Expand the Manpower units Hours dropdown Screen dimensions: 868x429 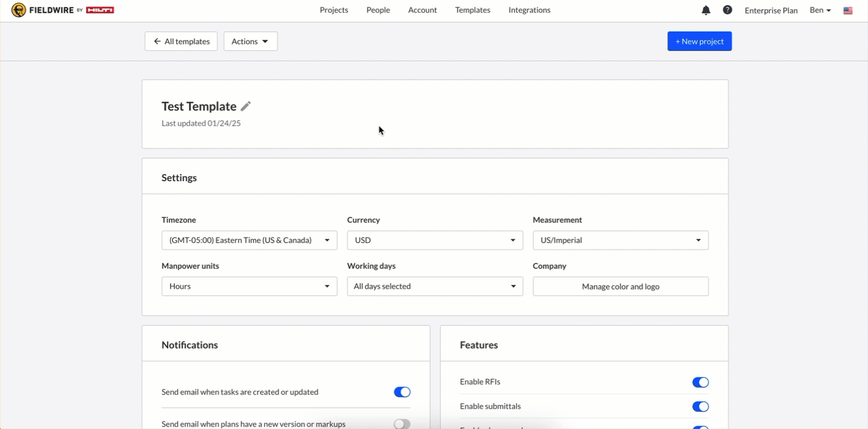coord(249,287)
